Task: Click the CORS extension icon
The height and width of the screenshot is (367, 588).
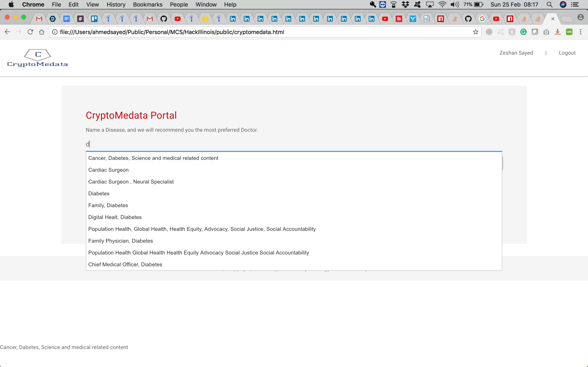Action: (569, 32)
